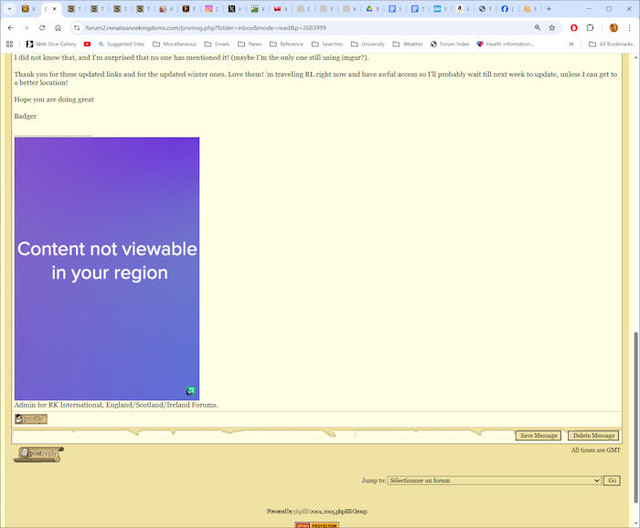Switch to the Facebook tab
The height and width of the screenshot is (528, 640).
pos(505,9)
